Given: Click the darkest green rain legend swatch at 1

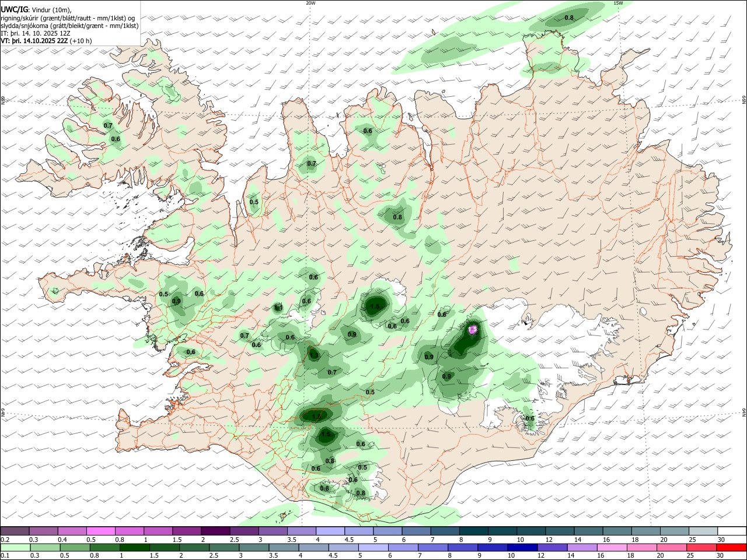Looking at the screenshot, I should point(134,548).
